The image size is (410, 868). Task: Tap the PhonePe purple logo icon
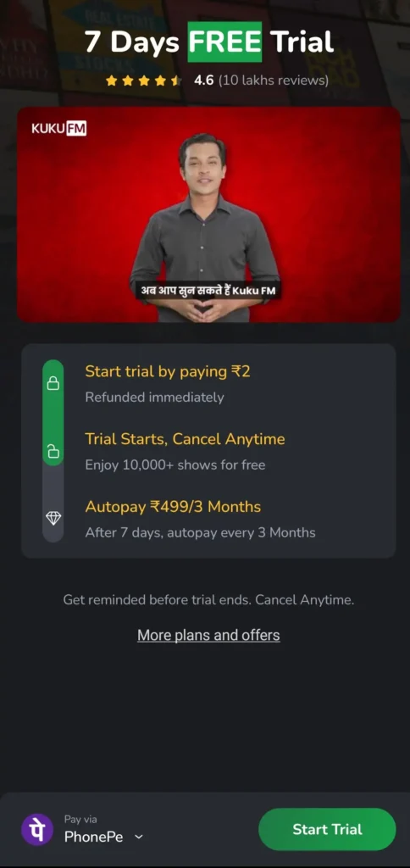click(x=37, y=829)
